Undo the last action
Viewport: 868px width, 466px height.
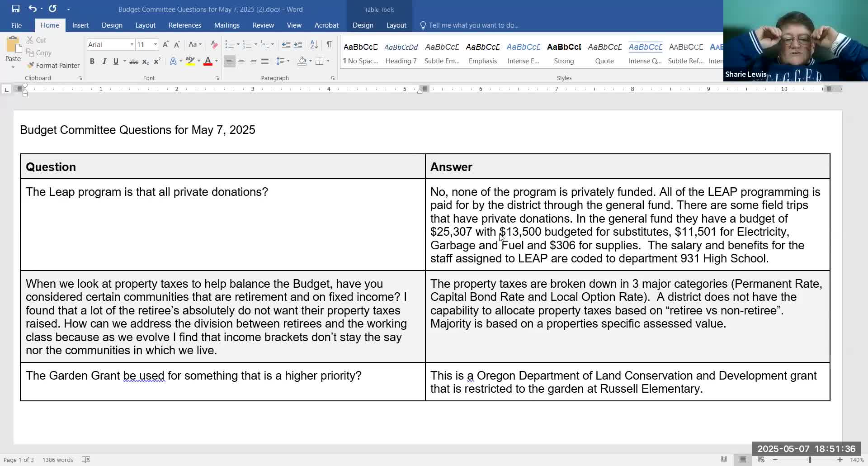click(x=32, y=9)
